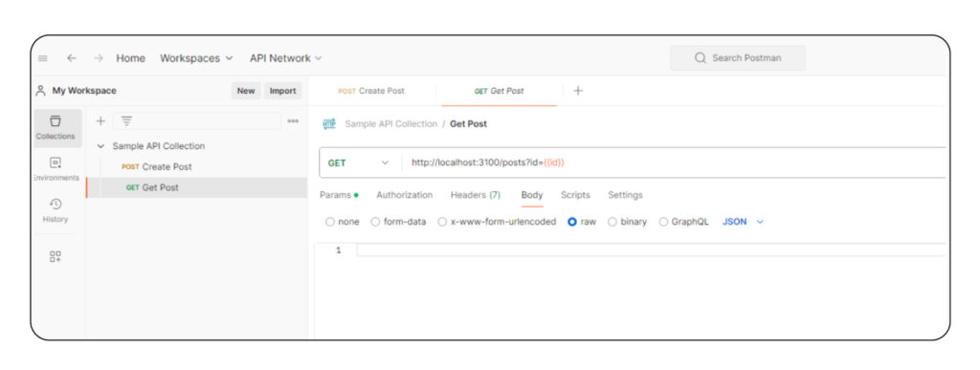Open a new request tab with plus
Screen dimensions: 980x370
[578, 91]
